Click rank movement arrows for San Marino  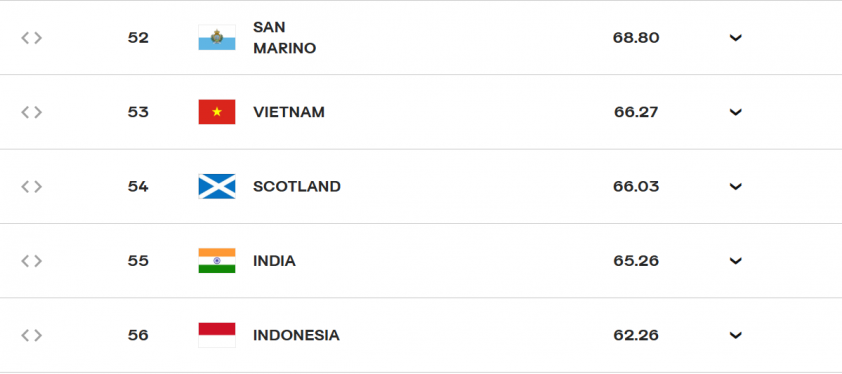point(31,38)
